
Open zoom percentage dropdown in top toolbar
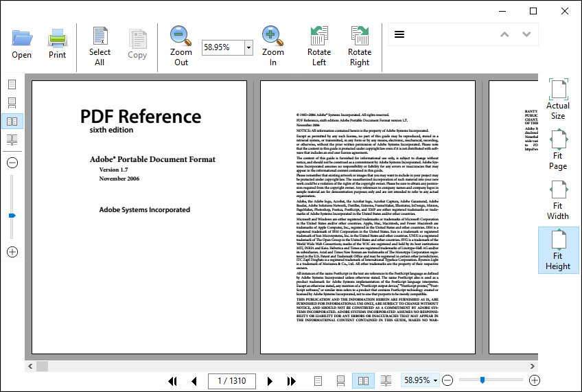pyautogui.click(x=248, y=47)
